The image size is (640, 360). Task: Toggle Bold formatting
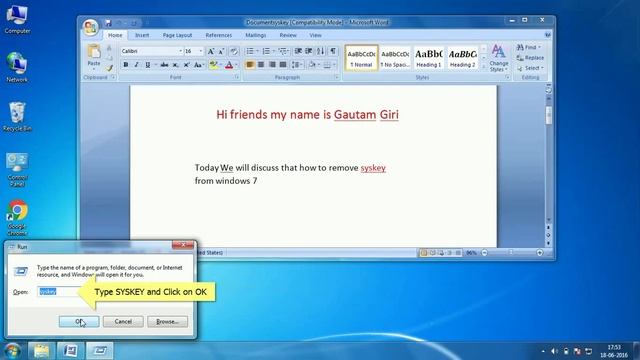[x=126, y=65]
